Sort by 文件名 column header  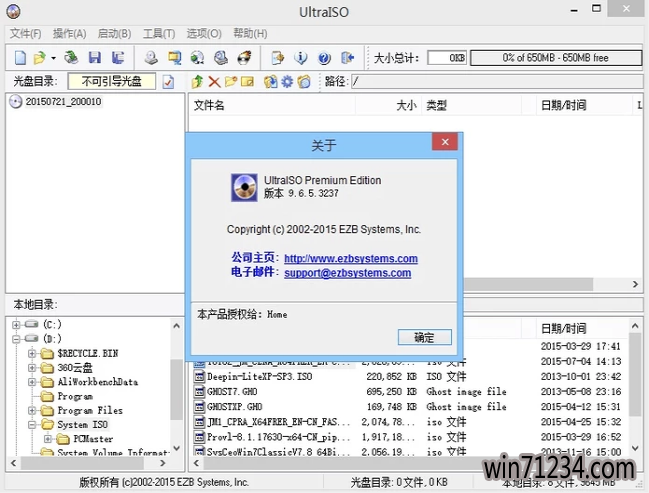click(x=272, y=105)
